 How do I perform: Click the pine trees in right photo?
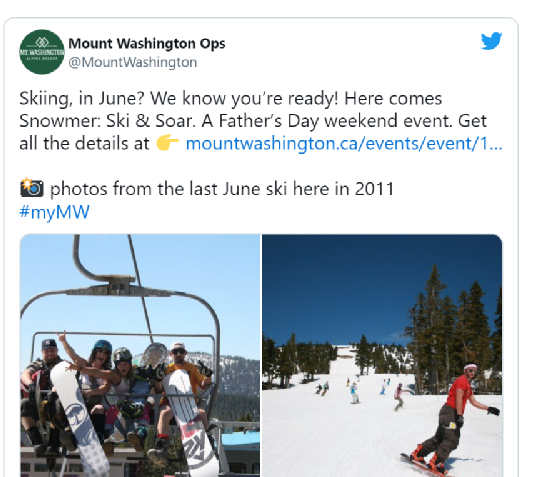click(x=454, y=329)
